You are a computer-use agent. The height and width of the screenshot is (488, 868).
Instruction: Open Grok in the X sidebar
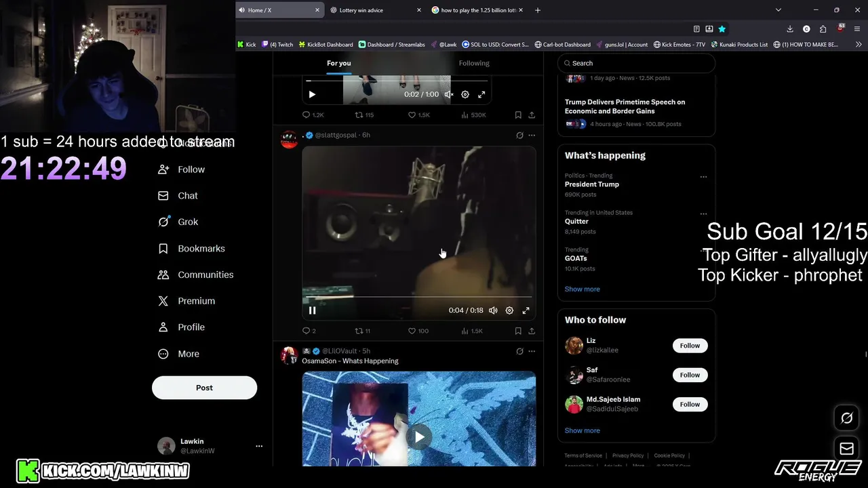pos(178,222)
